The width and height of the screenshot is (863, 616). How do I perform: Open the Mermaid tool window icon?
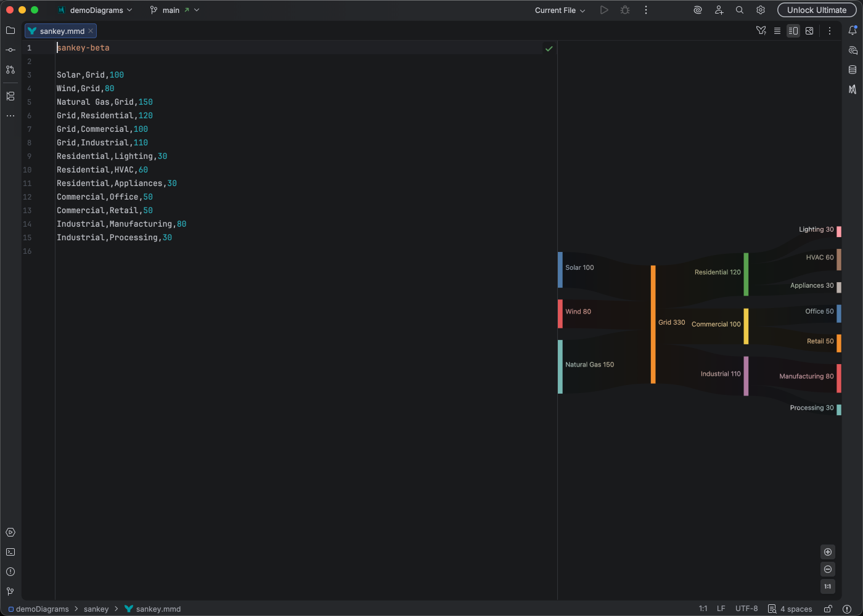(x=853, y=89)
